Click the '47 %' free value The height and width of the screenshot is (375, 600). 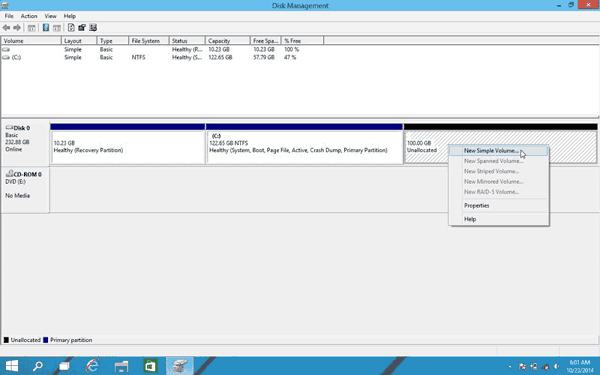[x=290, y=57]
